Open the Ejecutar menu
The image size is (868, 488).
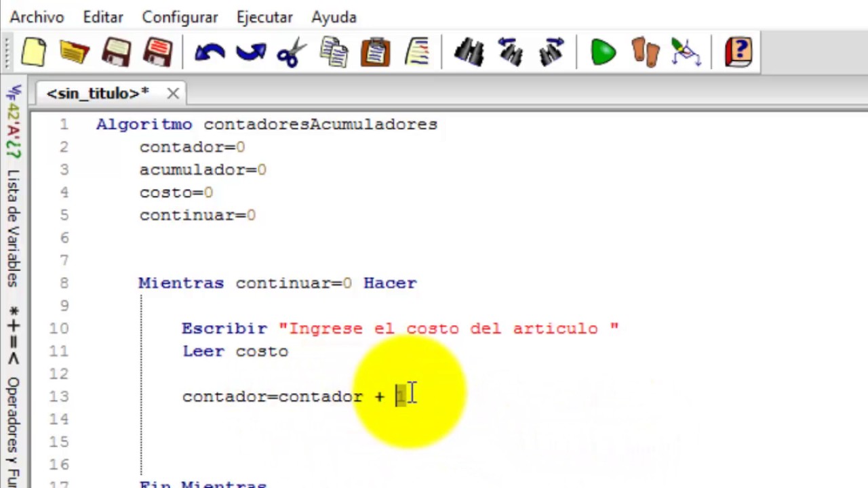tap(264, 17)
